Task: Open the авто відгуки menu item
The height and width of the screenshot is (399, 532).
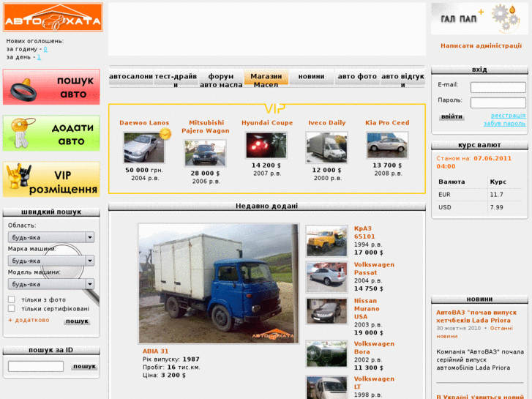Action: [402, 81]
